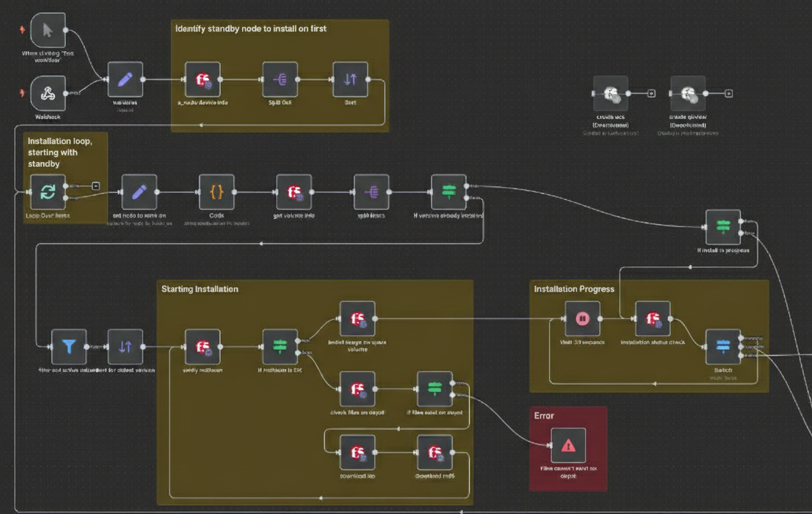Viewport: 812px width, 514px height.
Task: Open the verify md5sum F5 node
Action: click(203, 347)
